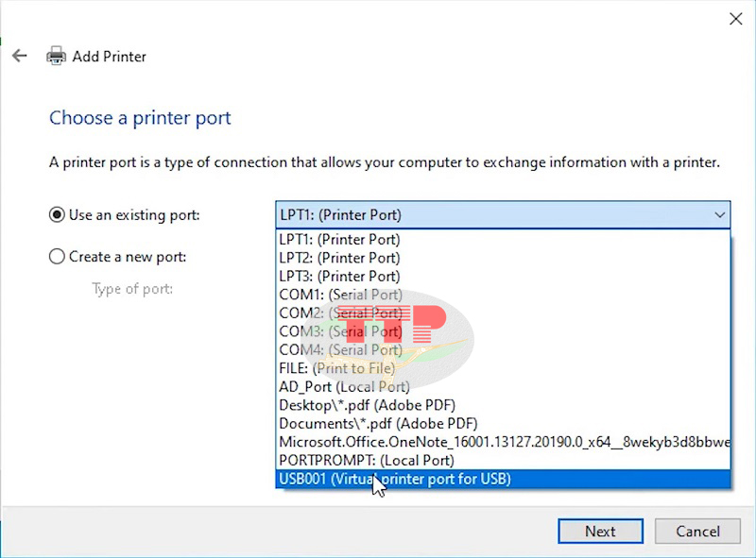The image size is (756, 558).
Task: Open the printer port dropdown chevron
Action: click(719, 214)
